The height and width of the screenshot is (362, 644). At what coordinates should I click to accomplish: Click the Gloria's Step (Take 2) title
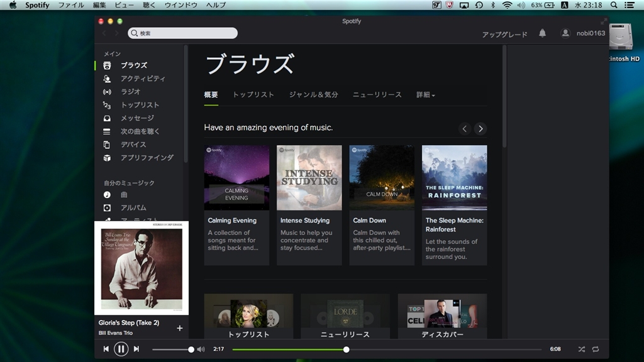(x=128, y=322)
